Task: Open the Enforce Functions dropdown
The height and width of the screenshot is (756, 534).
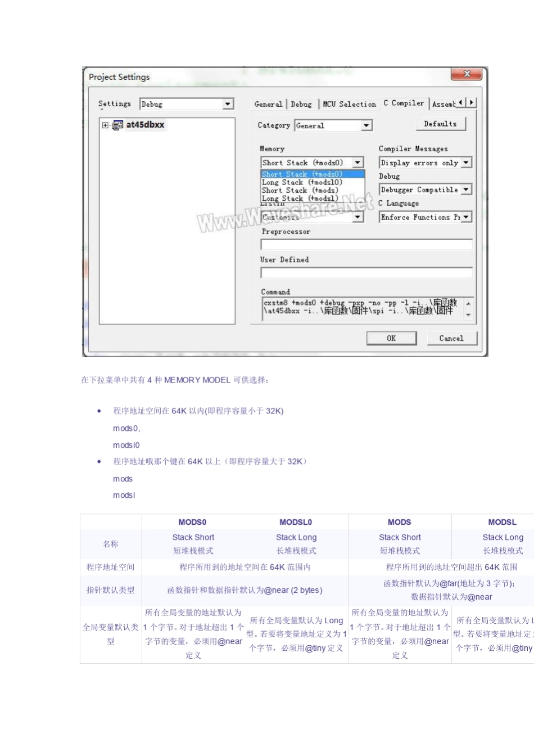Action: [x=466, y=217]
